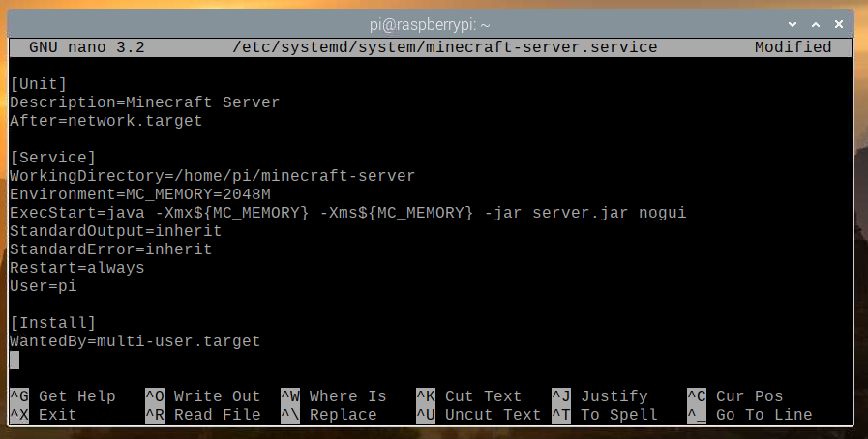This screenshot has height=439, width=868.
Task: Click the ^W Where Is shortcut
Action: 334,396
